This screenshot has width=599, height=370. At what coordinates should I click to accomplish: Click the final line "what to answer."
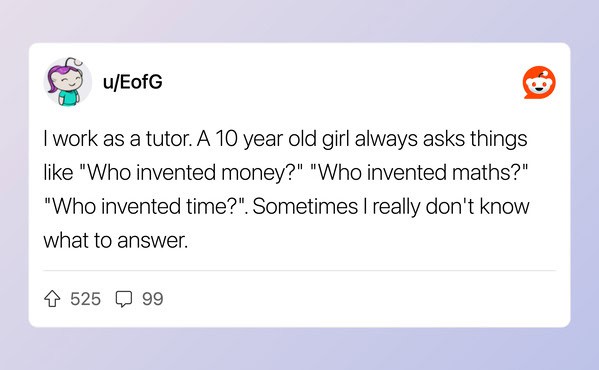pyautogui.click(x=116, y=241)
